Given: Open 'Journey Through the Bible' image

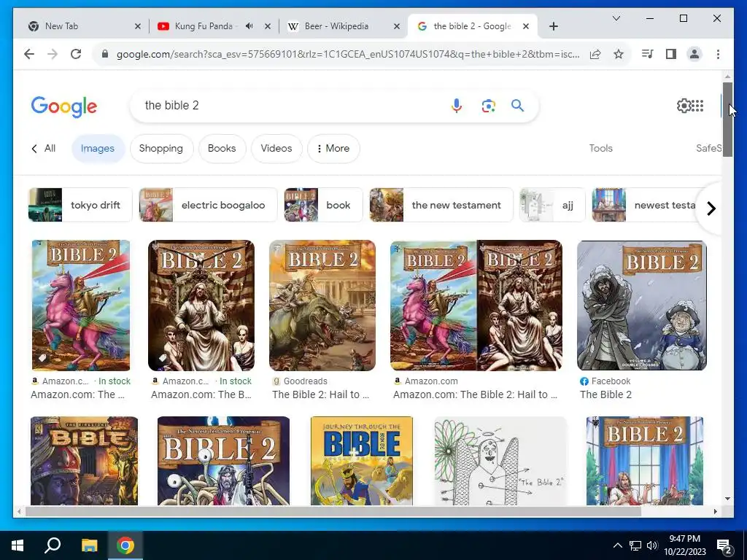Looking at the screenshot, I should tap(362, 461).
